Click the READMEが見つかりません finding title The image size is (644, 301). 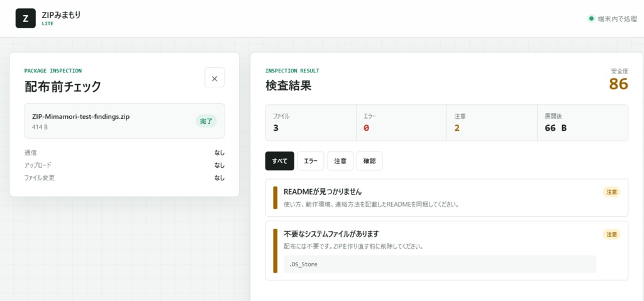pos(323,192)
